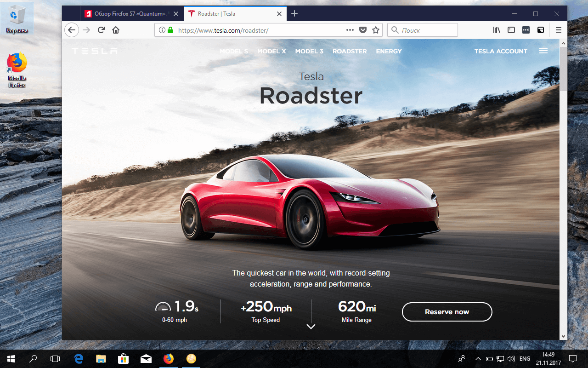Open Firefox from the Windows taskbar

click(x=169, y=358)
